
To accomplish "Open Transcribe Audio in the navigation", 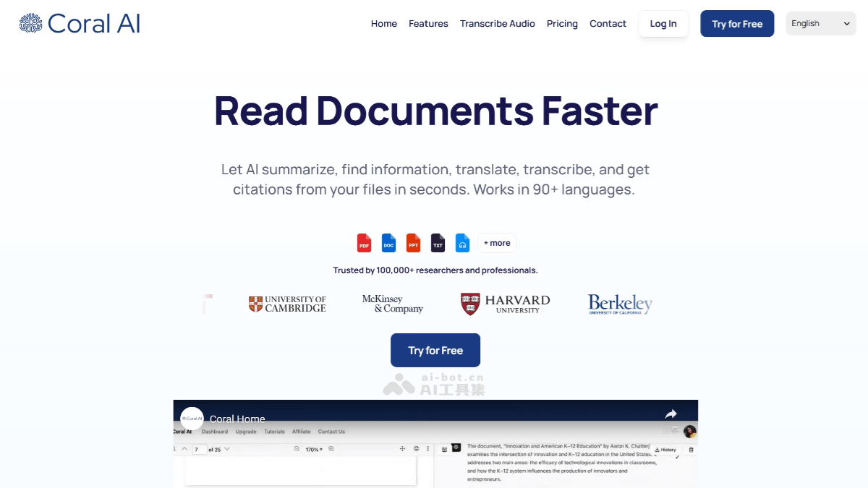I will coord(497,24).
